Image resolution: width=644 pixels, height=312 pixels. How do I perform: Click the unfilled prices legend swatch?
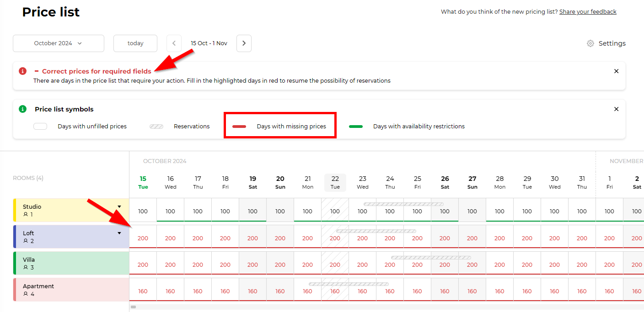40,127
